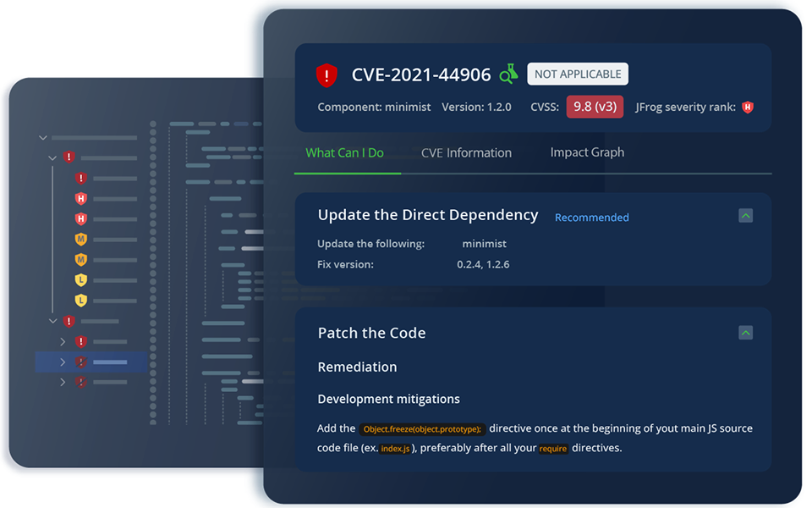Select the upper High severity shield in the tree

[x=81, y=198]
